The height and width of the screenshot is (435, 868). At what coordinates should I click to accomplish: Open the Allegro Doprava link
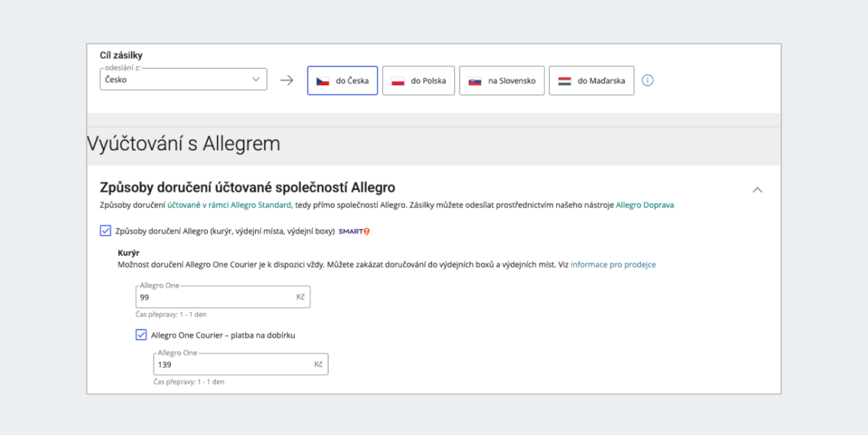pyautogui.click(x=644, y=205)
